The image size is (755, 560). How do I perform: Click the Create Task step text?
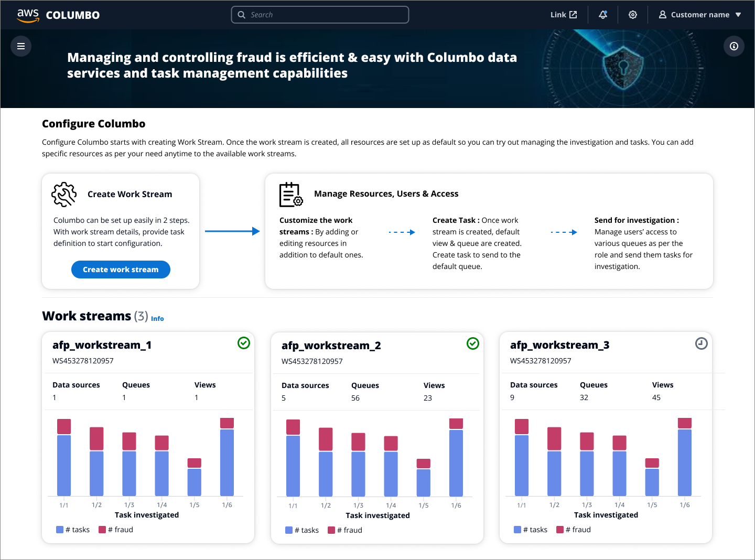477,243
